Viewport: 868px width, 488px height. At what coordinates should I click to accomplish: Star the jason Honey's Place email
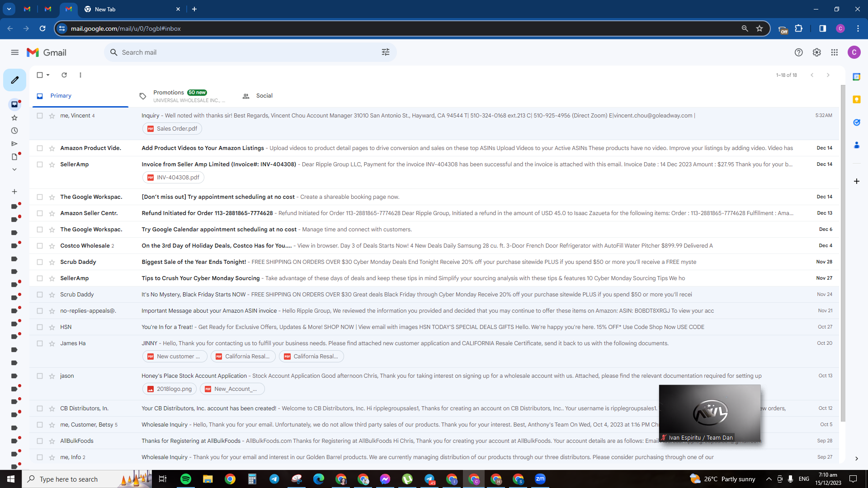[52, 376]
